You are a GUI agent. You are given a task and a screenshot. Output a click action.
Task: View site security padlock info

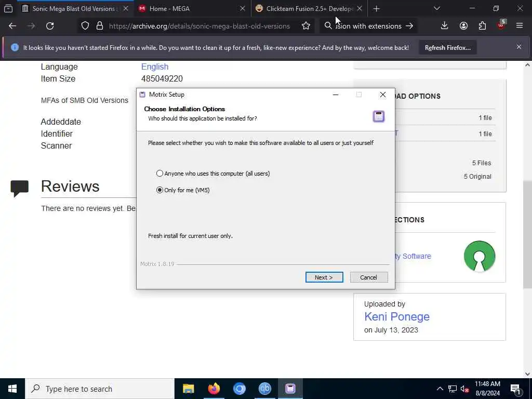tap(99, 26)
